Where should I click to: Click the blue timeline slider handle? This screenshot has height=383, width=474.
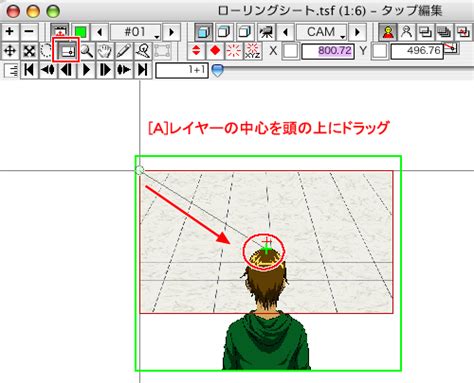click(x=217, y=71)
